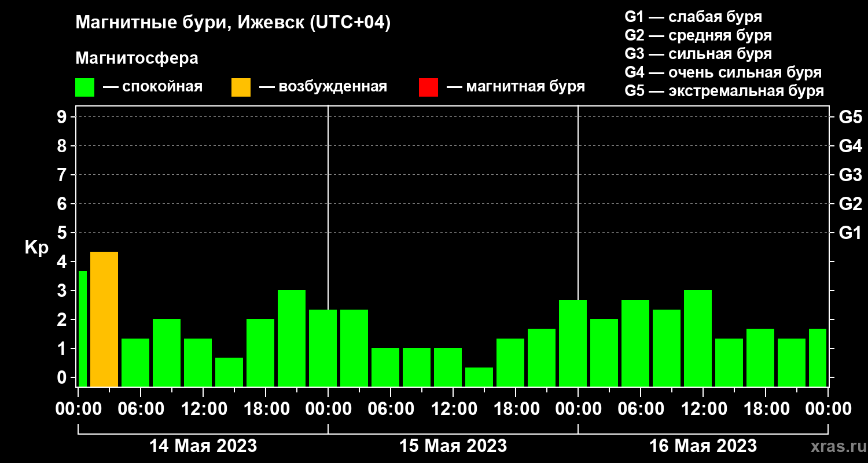Screen dimensions: 868x463
Task: Click the red 'магнитная буря' legend swatch
Action: click(428, 87)
